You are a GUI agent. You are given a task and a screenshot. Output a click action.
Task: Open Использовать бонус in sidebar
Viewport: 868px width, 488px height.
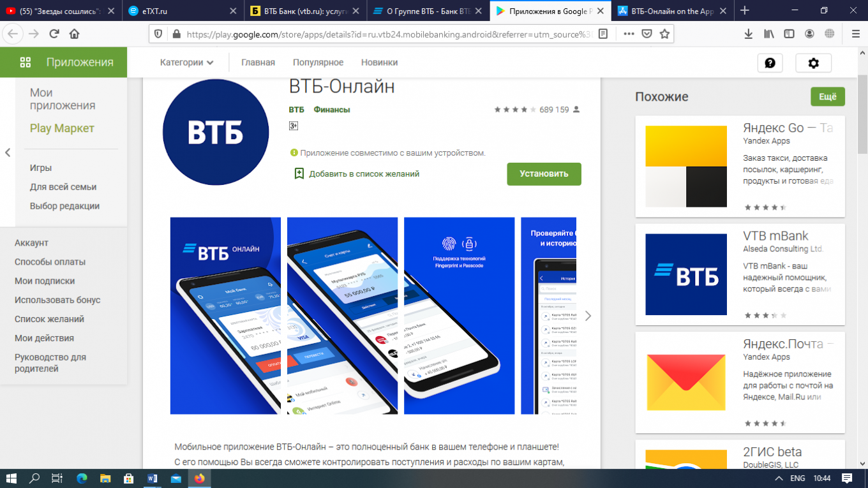(x=57, y=300)
